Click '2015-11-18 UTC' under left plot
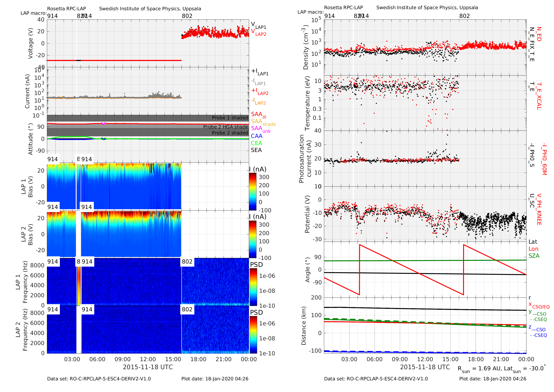Image resolution: width=554 pixels, height=392 pixels. [148, 367]
